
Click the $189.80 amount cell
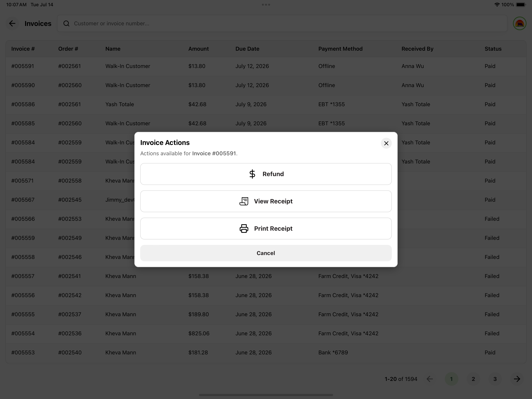click(x=198, y=314)
